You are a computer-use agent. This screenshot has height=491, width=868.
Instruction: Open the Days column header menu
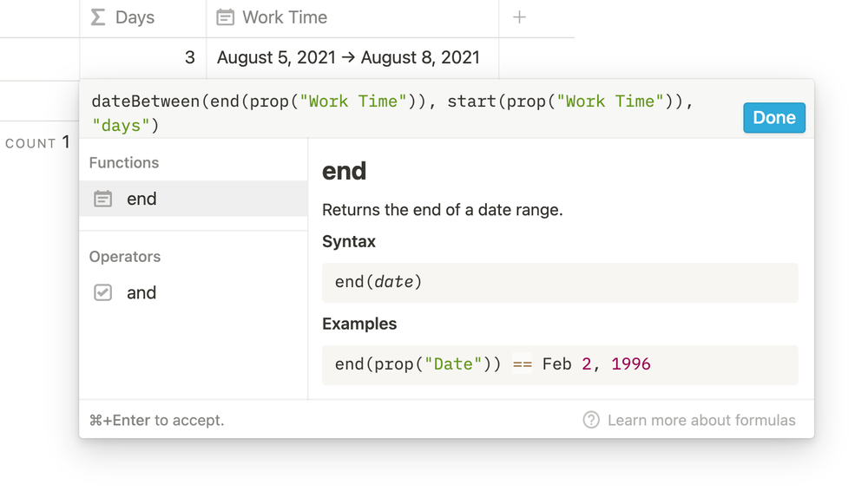pyautogui.click(x=143, y=17)
